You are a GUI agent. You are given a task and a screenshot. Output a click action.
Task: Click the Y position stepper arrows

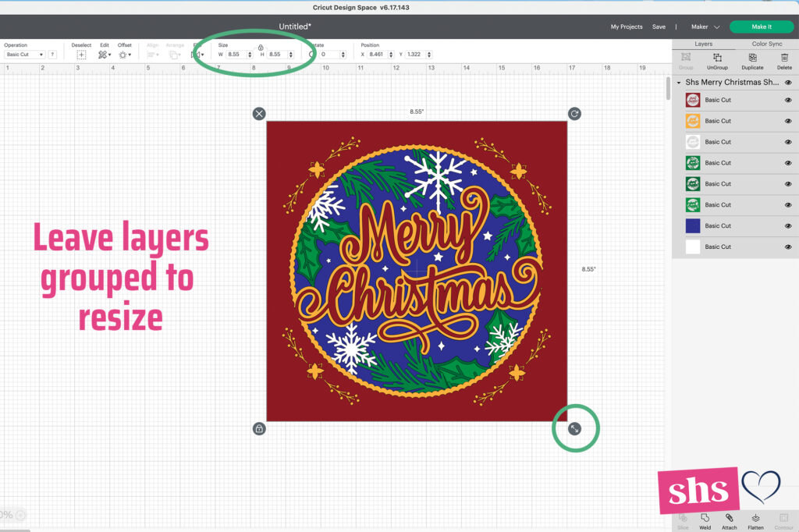(x=429, y=55)
